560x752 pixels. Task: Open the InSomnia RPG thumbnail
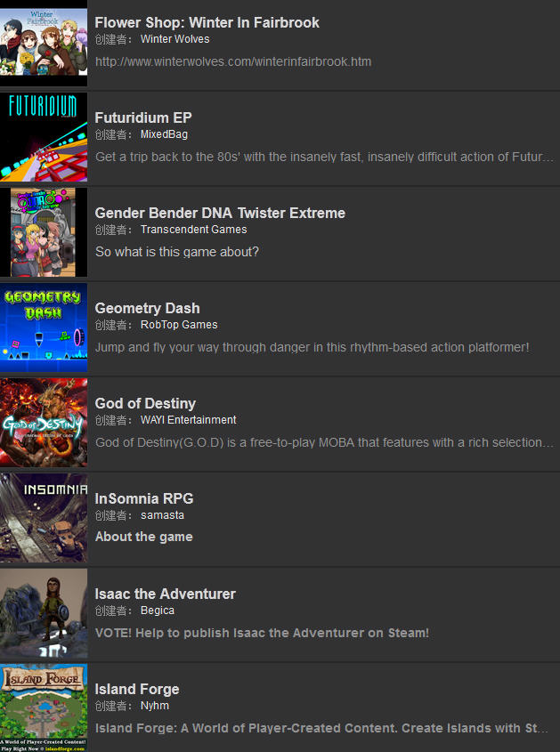click(44, 517)
